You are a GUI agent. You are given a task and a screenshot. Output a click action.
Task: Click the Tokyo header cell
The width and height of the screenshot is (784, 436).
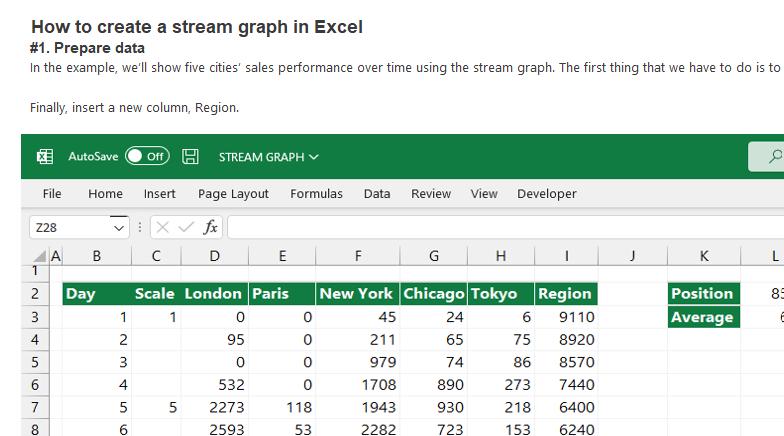[501, 294]
